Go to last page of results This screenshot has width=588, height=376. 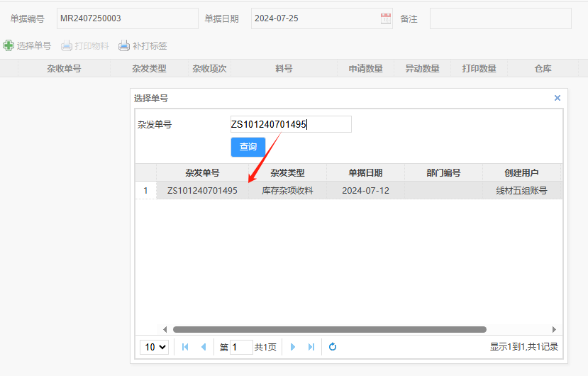311,347
